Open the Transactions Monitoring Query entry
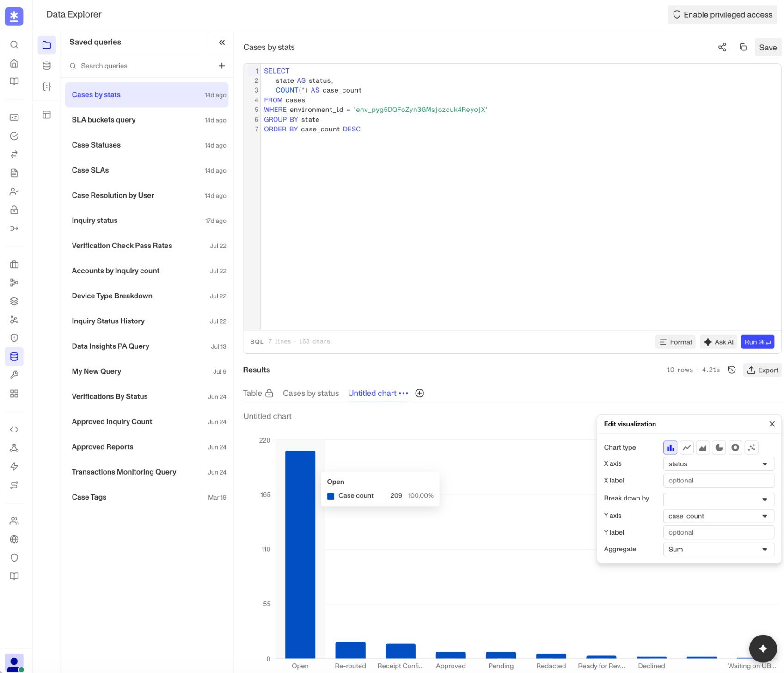 click(x=147, y=472)
